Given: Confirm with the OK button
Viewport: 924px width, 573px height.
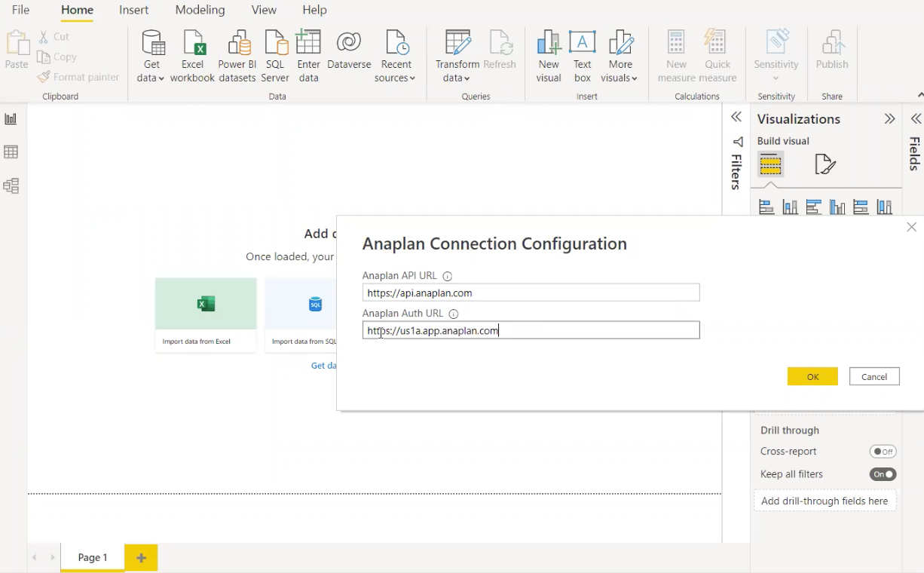Looking at the screenshot, I should click(812, 376).
